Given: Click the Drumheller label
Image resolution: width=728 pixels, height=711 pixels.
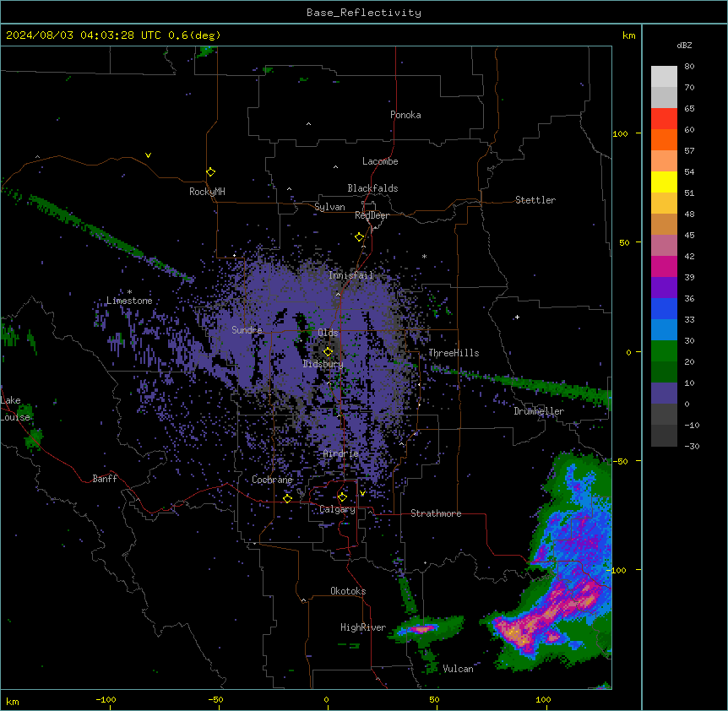Looking at the screenshot, I should 539,411.
